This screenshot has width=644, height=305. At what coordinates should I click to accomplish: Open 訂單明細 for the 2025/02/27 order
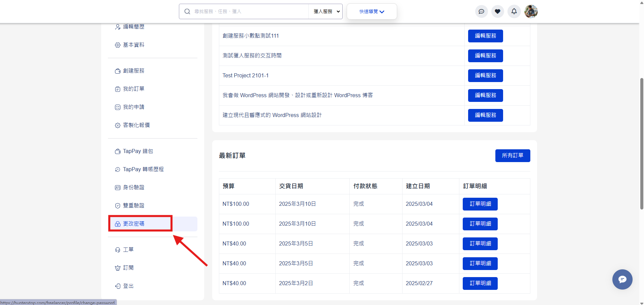click(480, 283)
